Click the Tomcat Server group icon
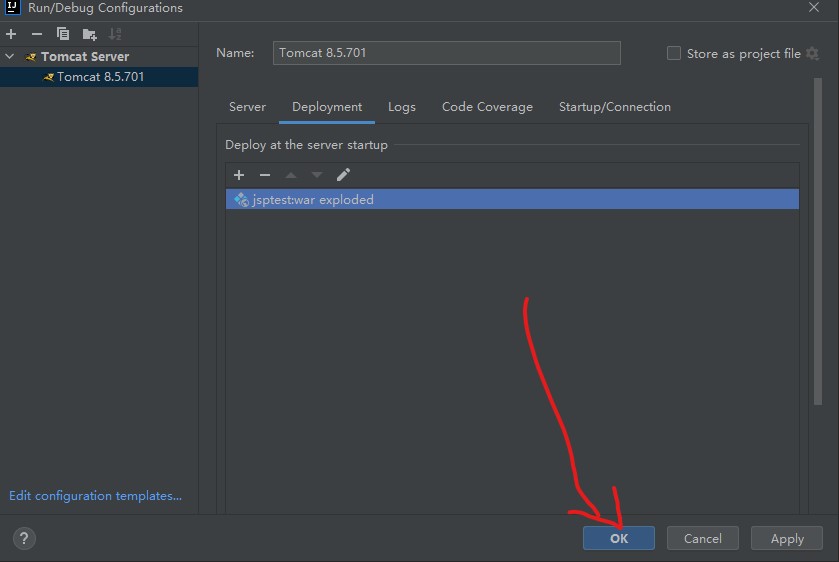This screenshot has width=839, height=562. click(x=30, y=56)
